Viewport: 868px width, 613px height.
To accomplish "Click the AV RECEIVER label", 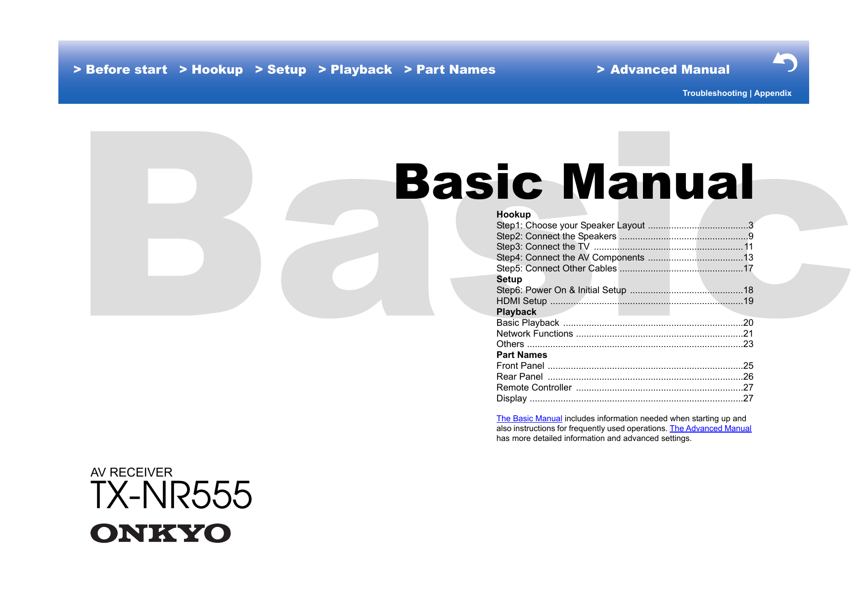I will (132, 472).
